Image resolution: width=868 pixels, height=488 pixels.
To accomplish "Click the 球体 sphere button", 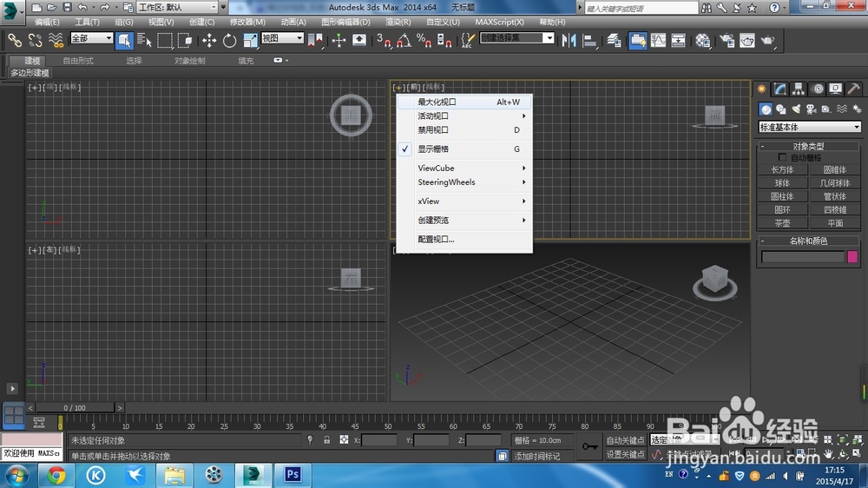I will pos(782,183).
